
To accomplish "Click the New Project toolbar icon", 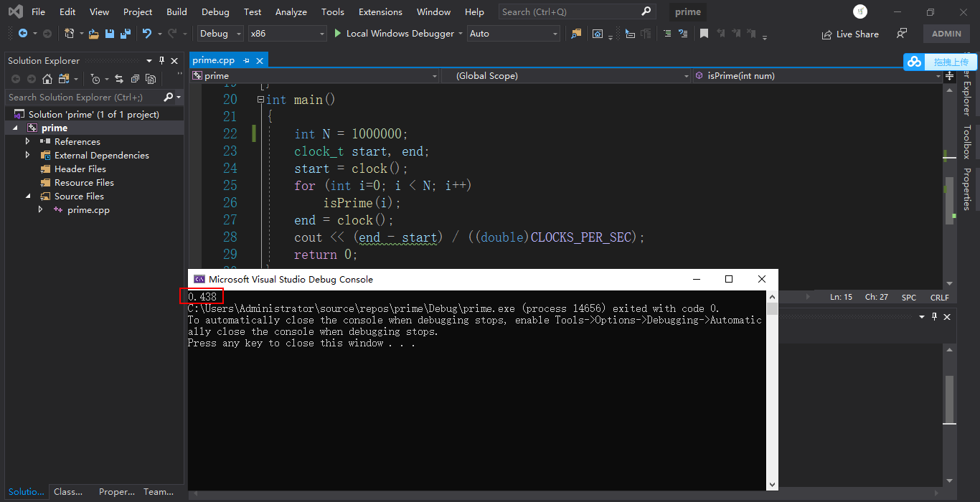I will point(70,34).
